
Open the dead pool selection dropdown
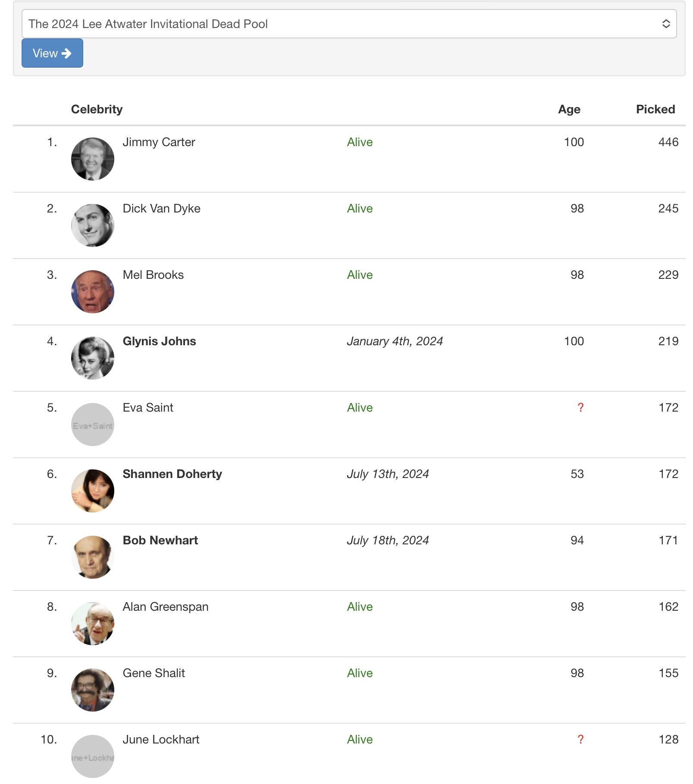[x=348, y=24]
